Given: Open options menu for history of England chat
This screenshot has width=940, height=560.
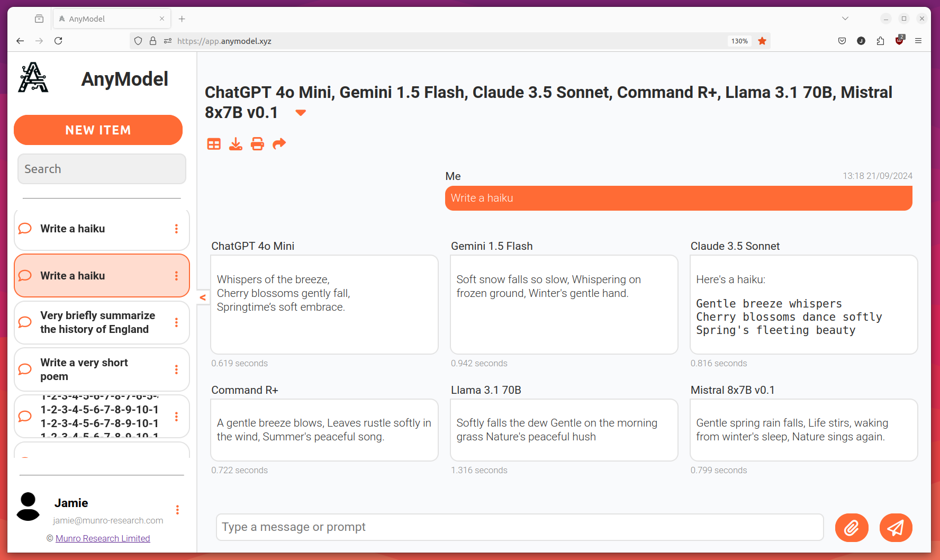Looking at the screenshot, I should coord(176,322).
